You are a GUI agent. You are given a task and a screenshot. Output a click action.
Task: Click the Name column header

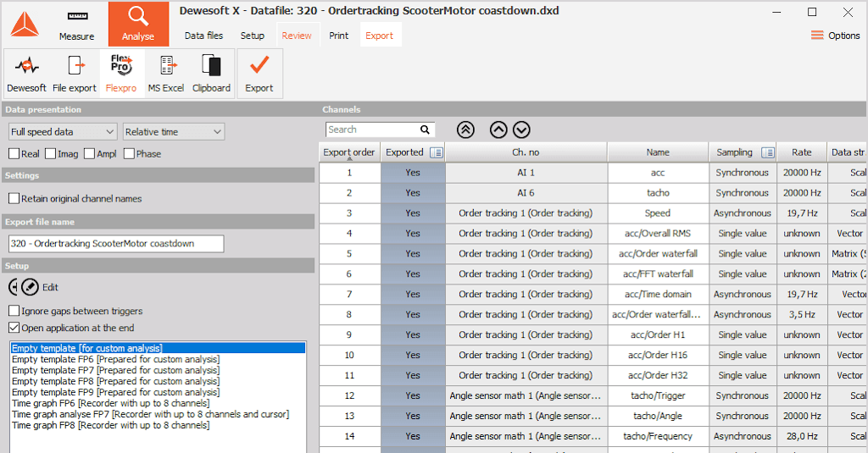[x=658, y=152]
